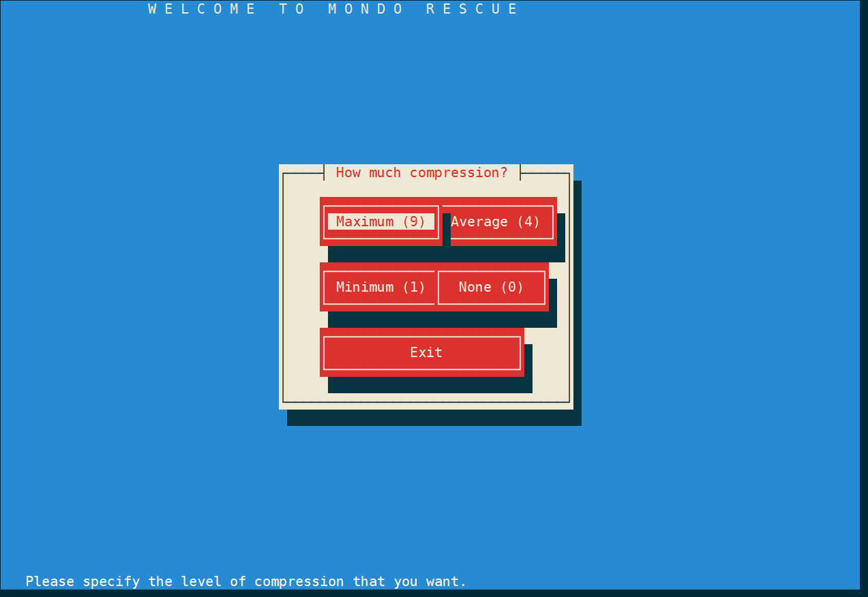Click the "(0)" in the None button
This screenshot has width=868, height=597.
coord(512,287)
